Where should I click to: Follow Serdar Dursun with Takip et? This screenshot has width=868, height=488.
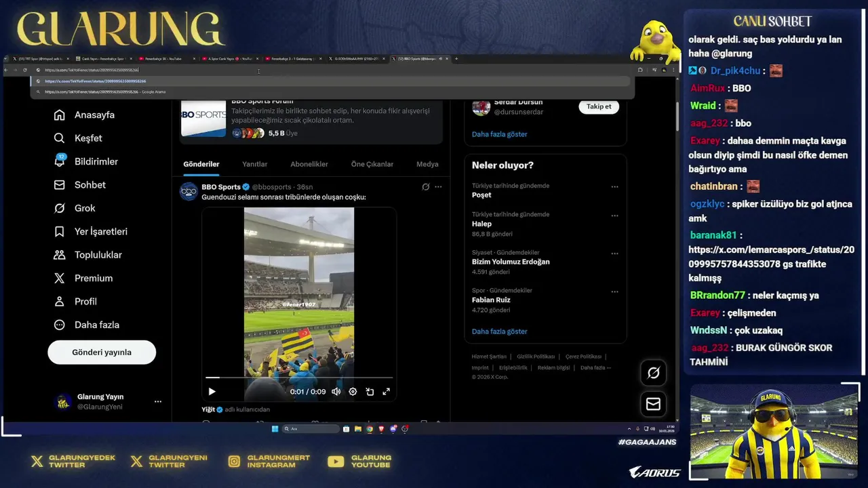[x=599, y=106]
